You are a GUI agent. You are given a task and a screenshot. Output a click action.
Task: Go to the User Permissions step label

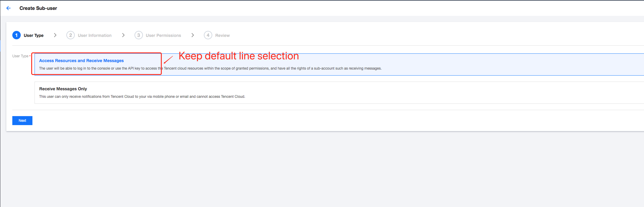coord(163,35)
